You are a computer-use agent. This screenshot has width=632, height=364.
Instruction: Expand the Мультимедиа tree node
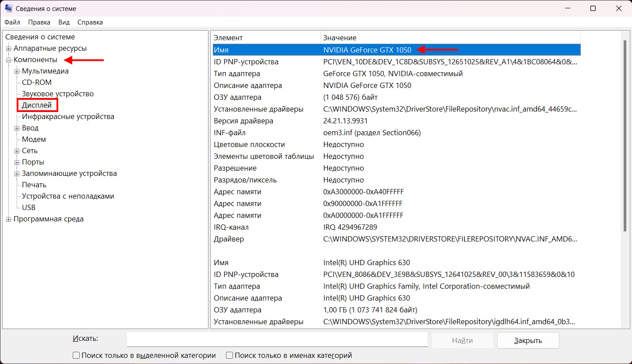[17, 71]
